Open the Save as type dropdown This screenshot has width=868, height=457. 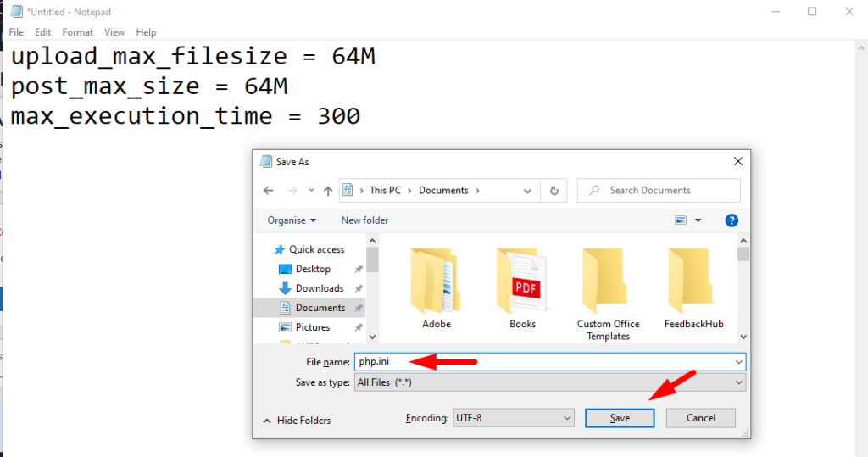pyautogui.click(x=549, y=382)
